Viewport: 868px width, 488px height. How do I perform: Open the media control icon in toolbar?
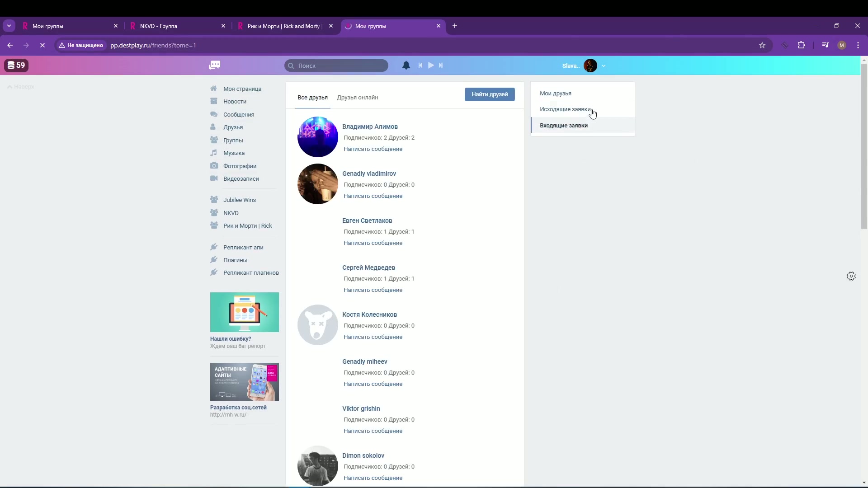(826, 45)
